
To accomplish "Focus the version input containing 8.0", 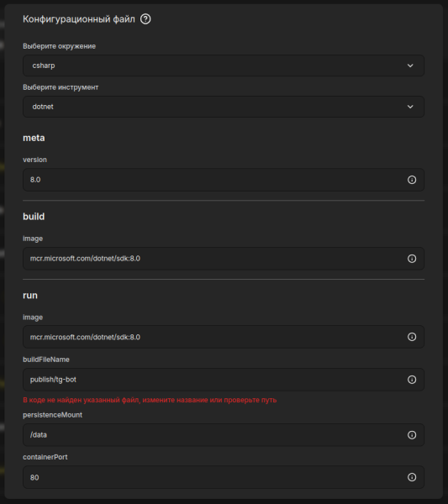I will click(224, 180).
